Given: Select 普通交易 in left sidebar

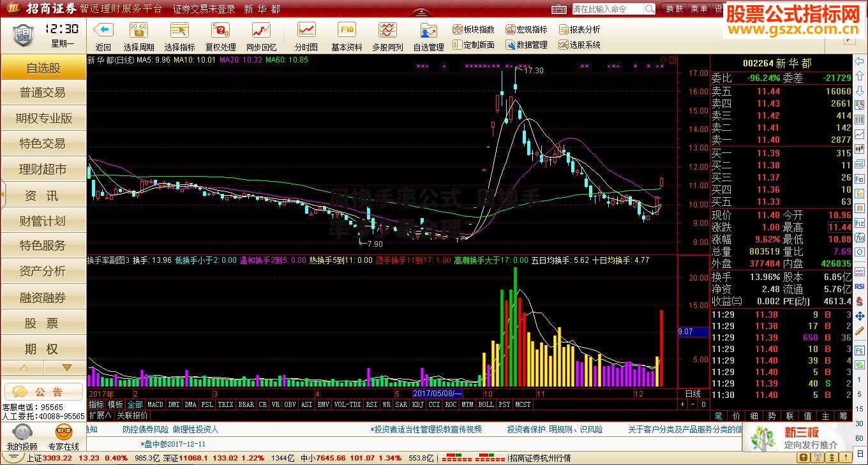Looking at the screenshot, I should coord(43,92).
